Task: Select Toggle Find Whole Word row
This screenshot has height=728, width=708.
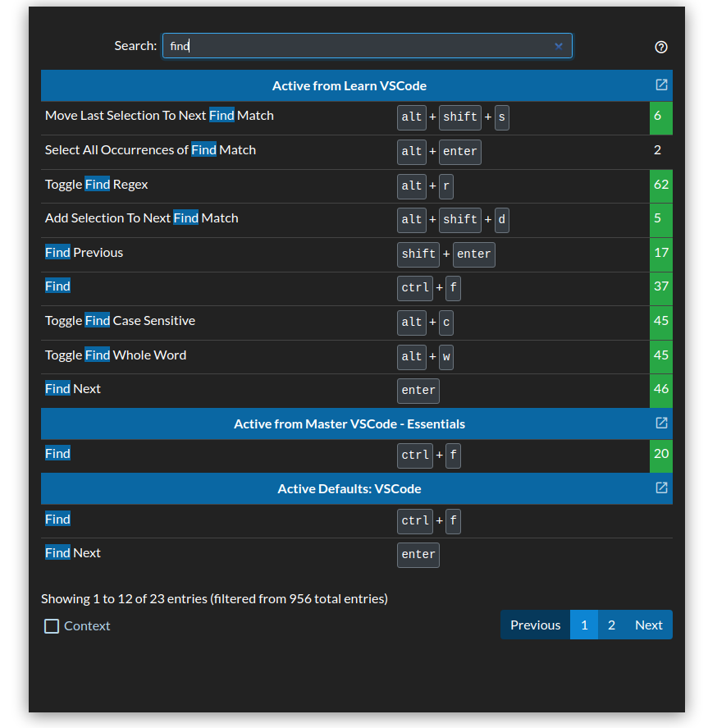Action: (x=356, y=357)
